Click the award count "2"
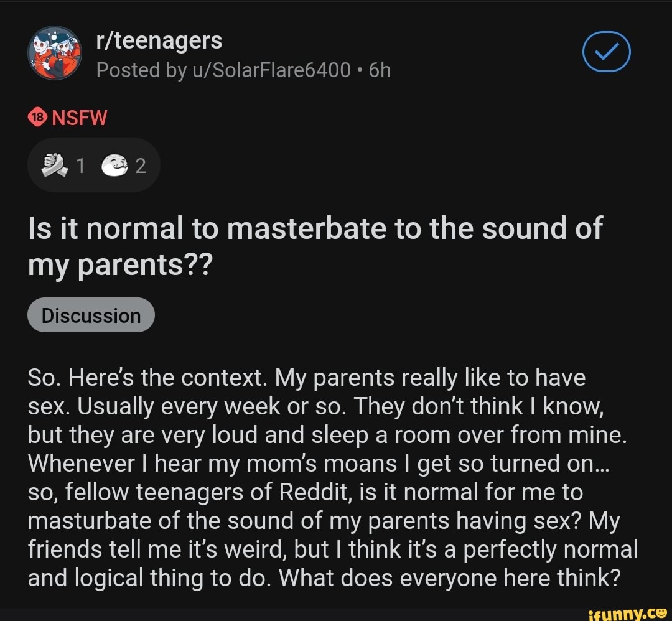The image size is (672, 621). (141, 166)
